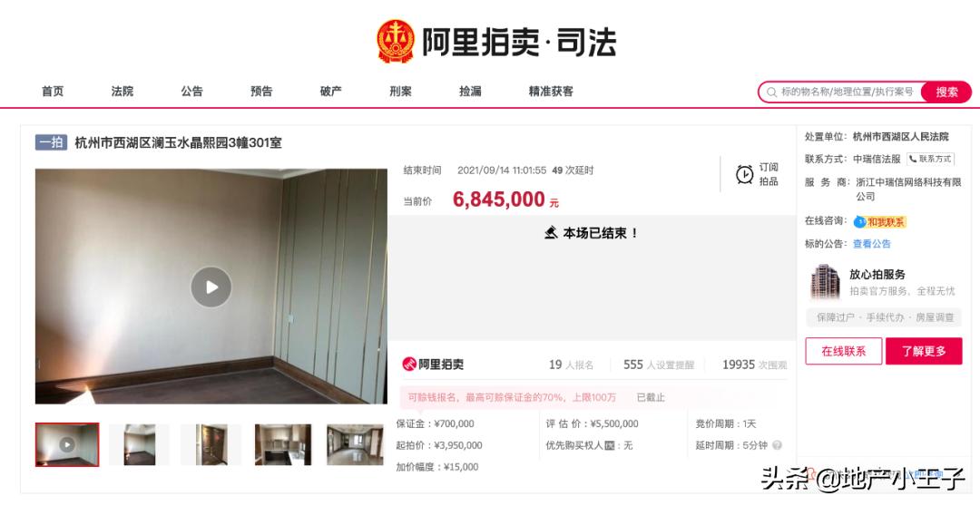Screen dimensions: 980x506
Task: Select the first video thumbnail
Action: tap(67, 444)
